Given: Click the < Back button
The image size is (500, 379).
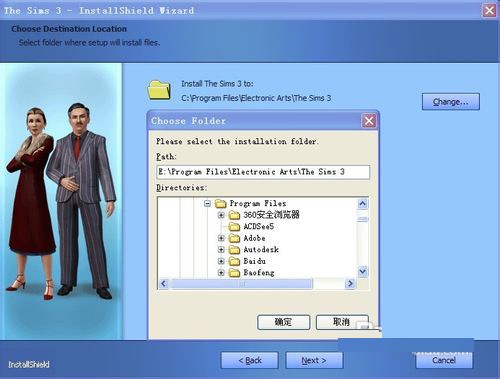Looking at the screenshot, I should 250,360.
